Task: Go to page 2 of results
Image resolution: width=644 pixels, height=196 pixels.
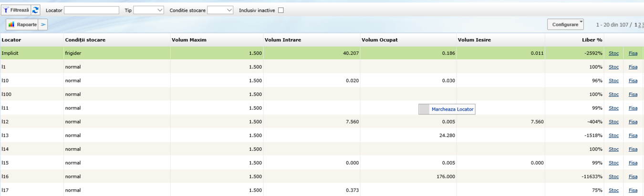Action: (x=639, y=24)
